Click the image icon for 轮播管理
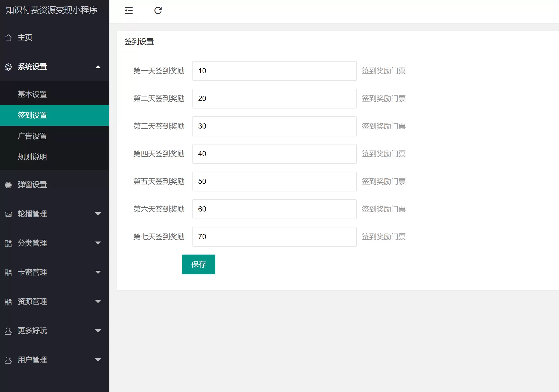 (x=8, y=214)
